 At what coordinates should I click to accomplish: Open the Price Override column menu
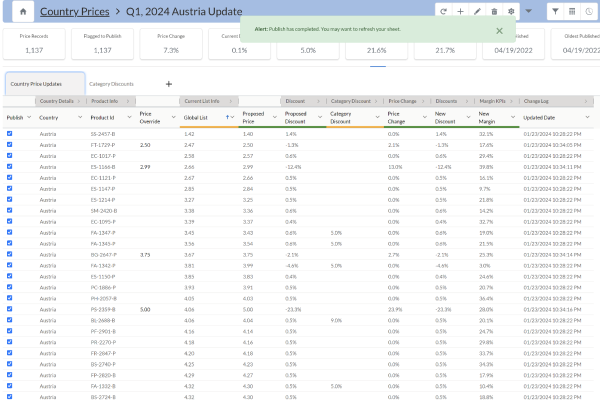pyautogui.click(x=174, y=117)
